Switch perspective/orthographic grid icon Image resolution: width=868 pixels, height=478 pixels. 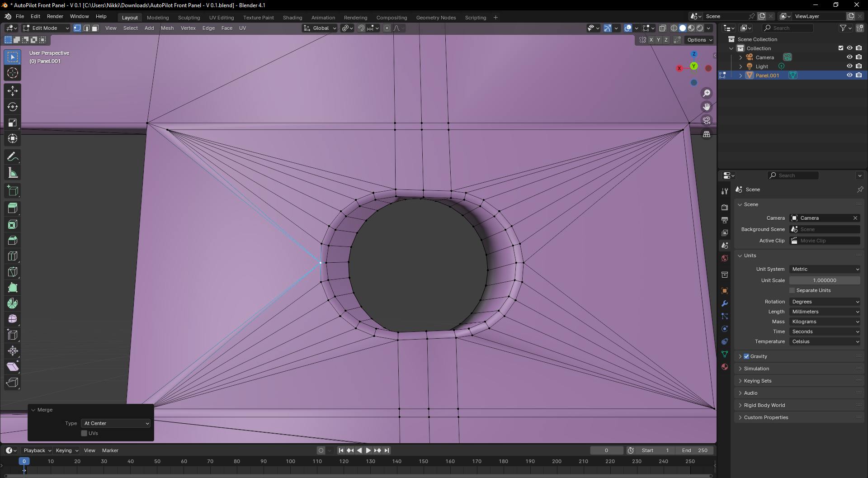(707, 134)
